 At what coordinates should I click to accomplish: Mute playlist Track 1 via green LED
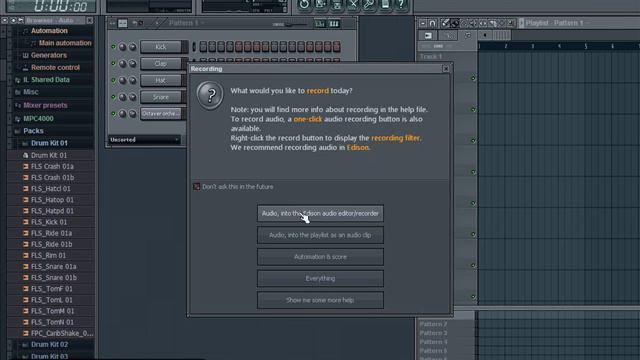[473, 78]
